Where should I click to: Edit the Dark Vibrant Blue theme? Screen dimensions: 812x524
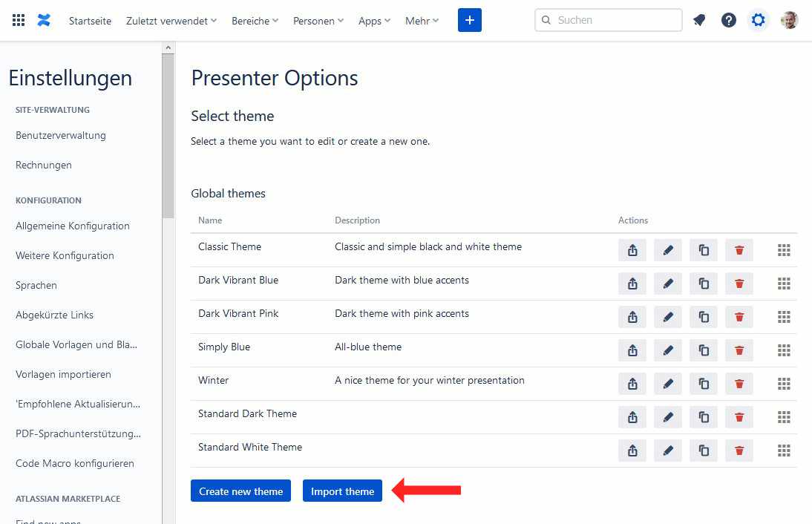click(668, 284)
